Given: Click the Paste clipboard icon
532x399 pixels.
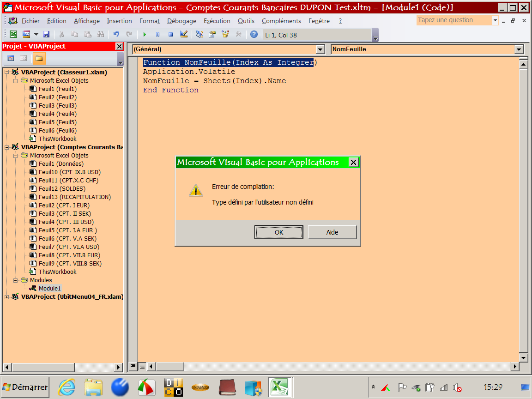Looking at the screenshot, I should point(88,34).
